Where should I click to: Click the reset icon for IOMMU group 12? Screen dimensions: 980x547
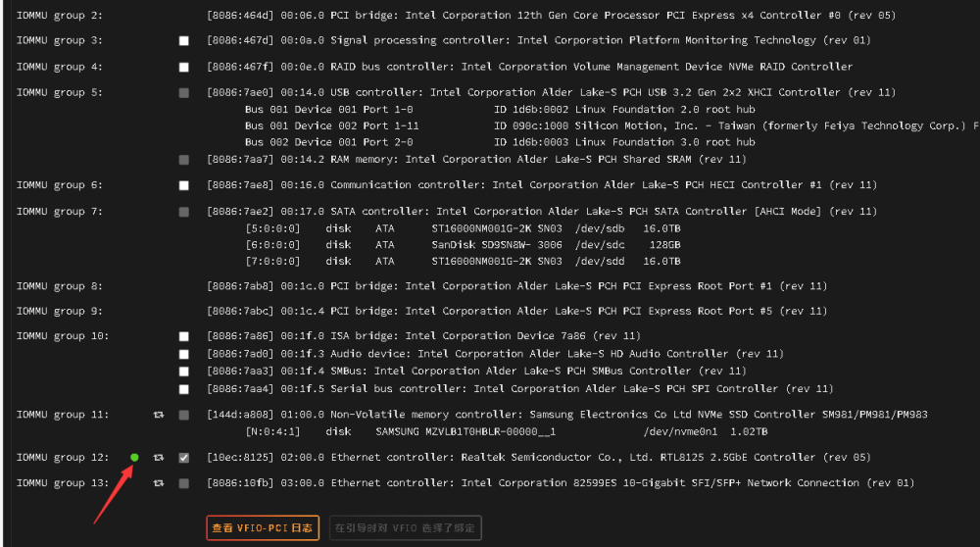point(159,458)
